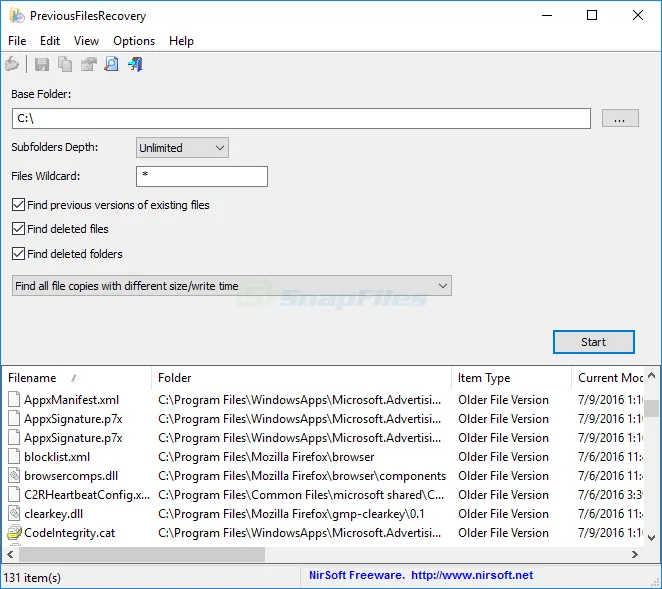Select the AppxManifest.xml row
The height and width of the screenshot is (589, 662).
point(323,400)
